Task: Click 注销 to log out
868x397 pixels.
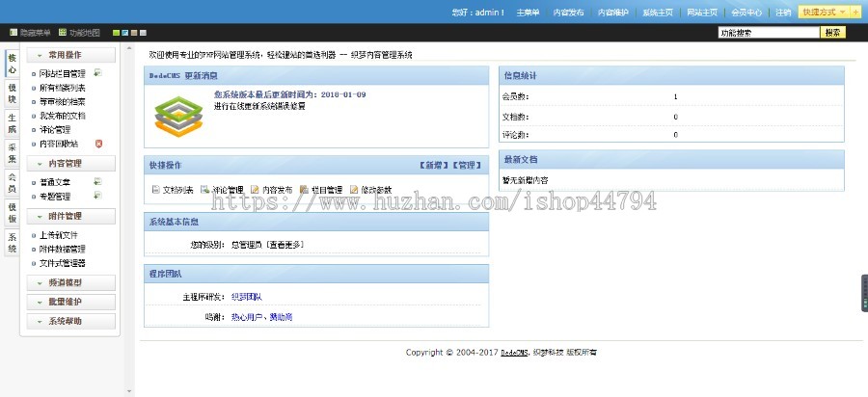Action: pos(783,13)
